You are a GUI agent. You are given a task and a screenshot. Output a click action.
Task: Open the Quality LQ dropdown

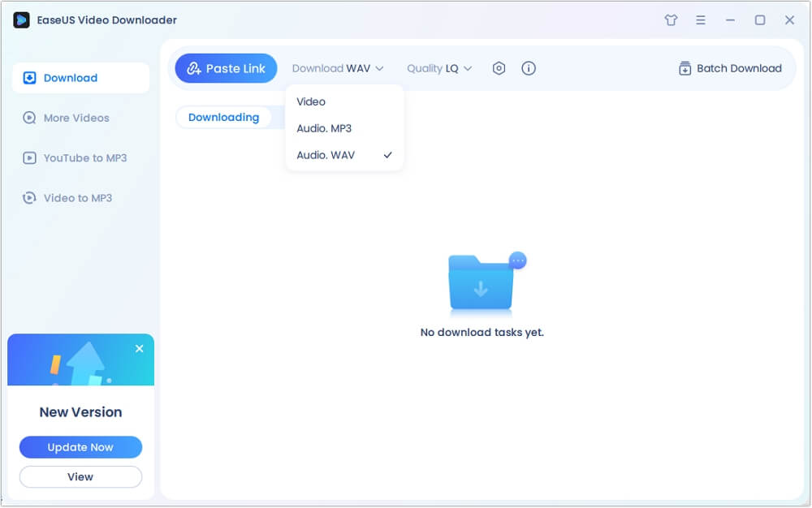click(438, 68)
